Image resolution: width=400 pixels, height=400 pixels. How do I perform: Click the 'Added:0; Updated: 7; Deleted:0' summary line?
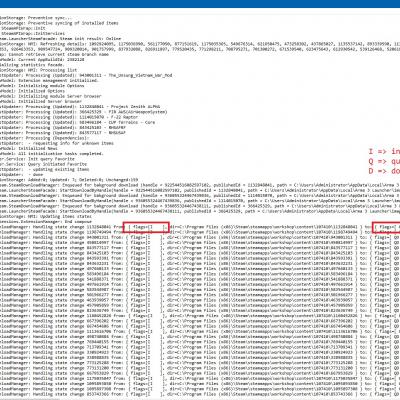click(69, 180)
